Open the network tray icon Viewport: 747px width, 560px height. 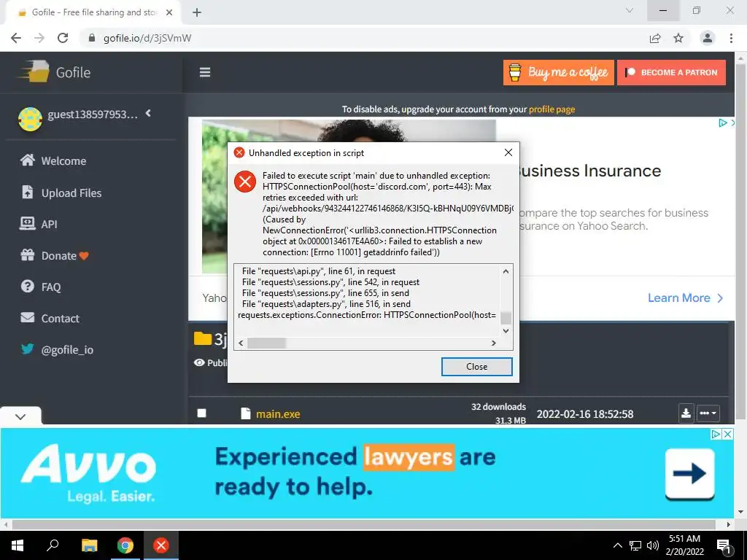click(635, 545)
